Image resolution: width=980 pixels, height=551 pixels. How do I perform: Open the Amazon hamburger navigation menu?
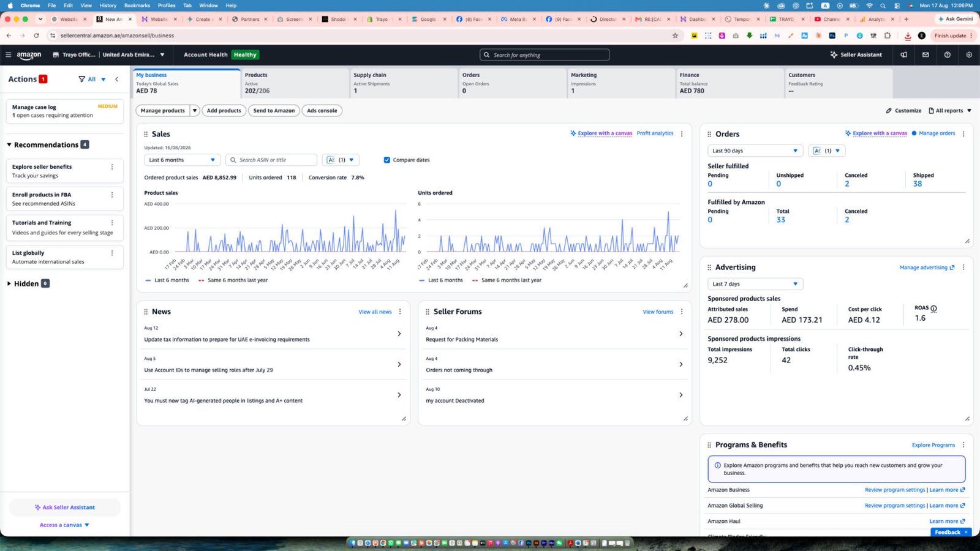click(8, 54)
